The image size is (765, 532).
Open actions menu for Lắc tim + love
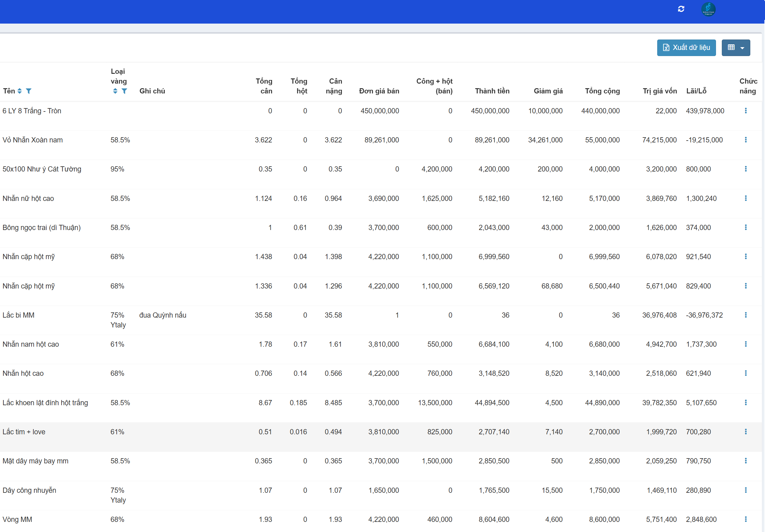click(746, 432)
